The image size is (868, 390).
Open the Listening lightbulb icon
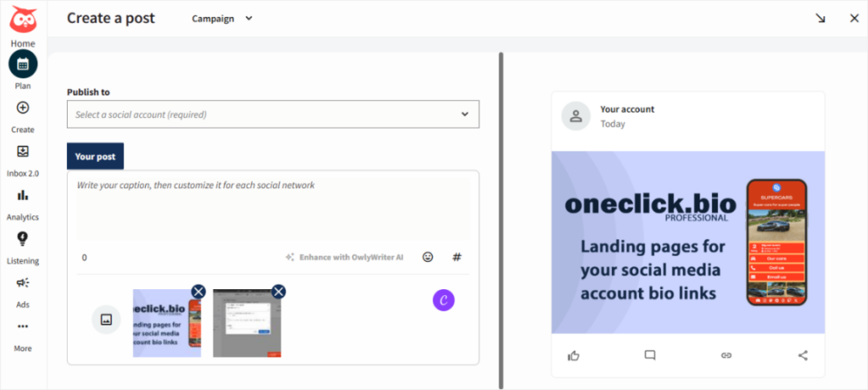[23, 239]
